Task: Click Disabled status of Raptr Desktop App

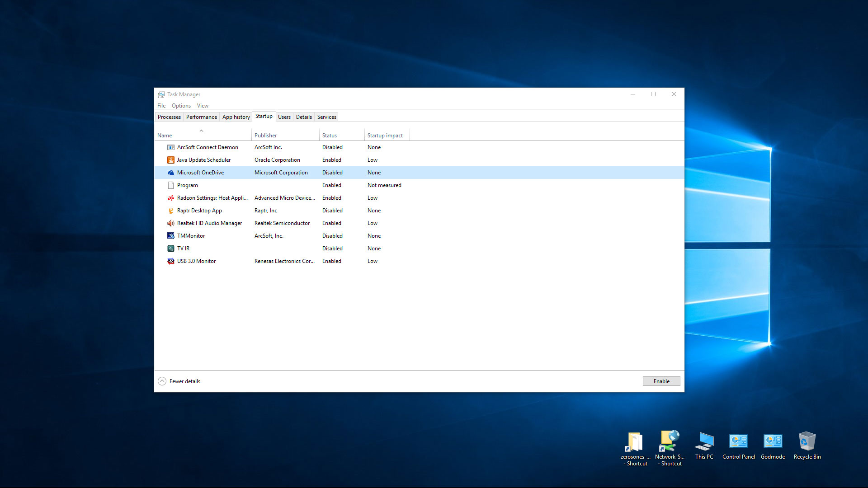Action: coord(332,211)
